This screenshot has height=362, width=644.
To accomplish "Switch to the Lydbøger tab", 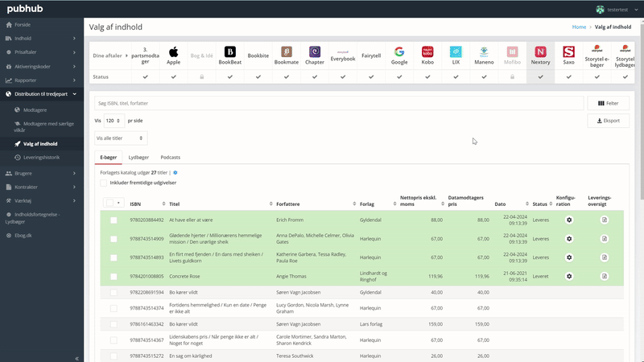I will [x=138, y=158].
